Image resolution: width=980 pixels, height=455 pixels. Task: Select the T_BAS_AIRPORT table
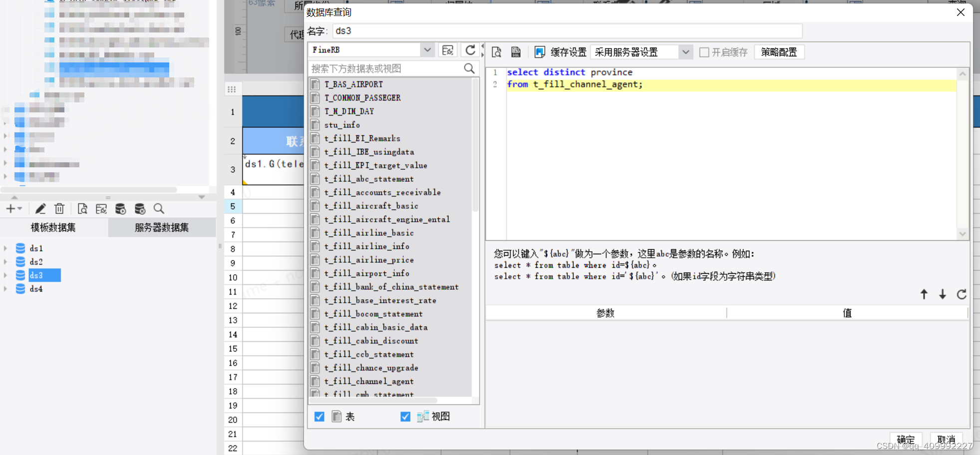pos(353,84)
